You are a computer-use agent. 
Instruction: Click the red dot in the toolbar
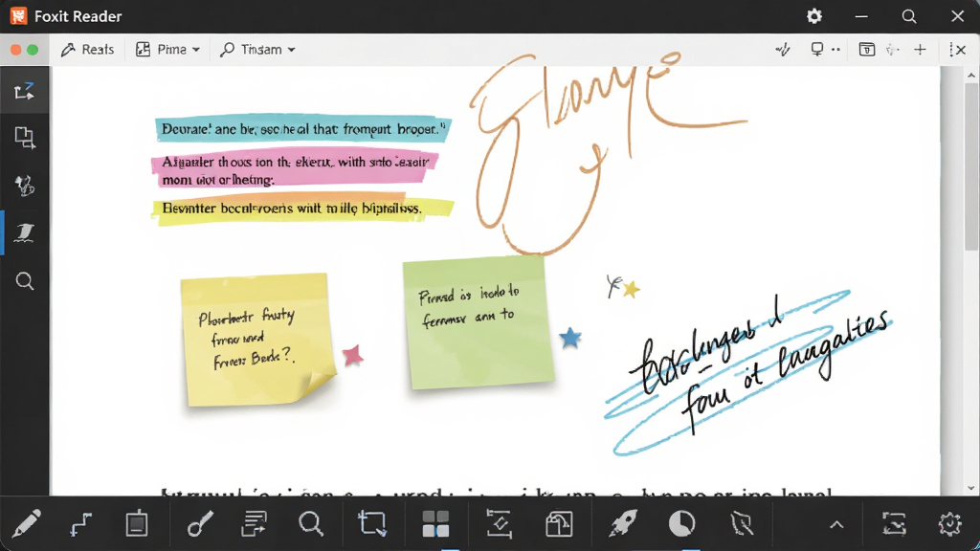15,50
